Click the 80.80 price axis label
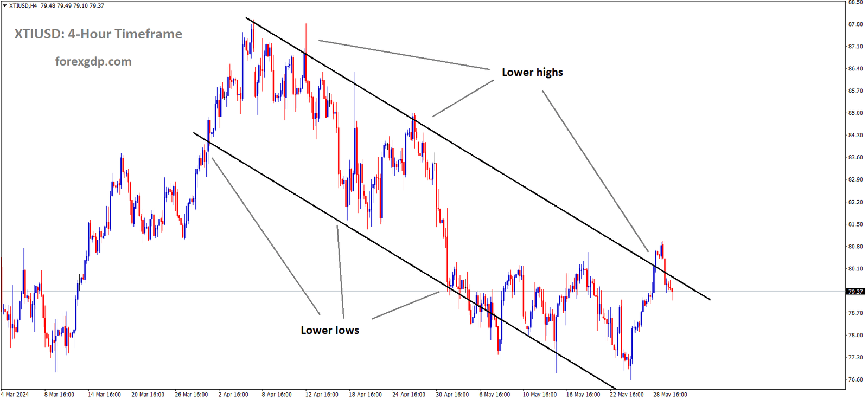The width and height of the screenshot is (868, 400). click(x=856, y=247)
